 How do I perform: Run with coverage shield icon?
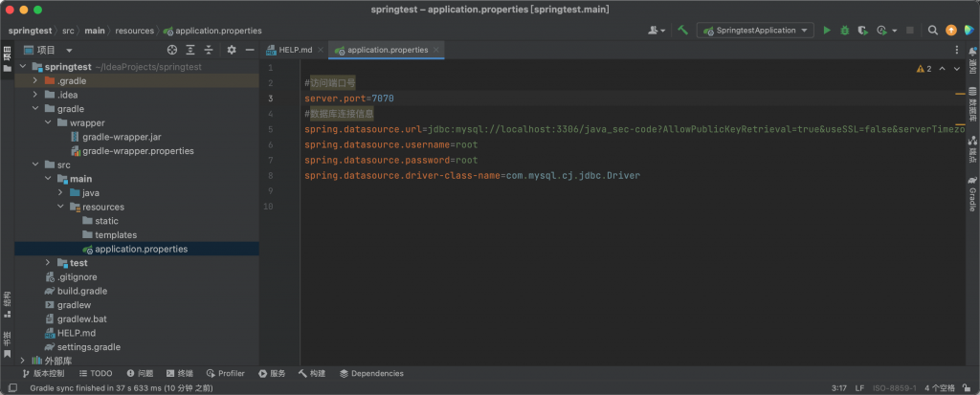click(x=862, y=30)
